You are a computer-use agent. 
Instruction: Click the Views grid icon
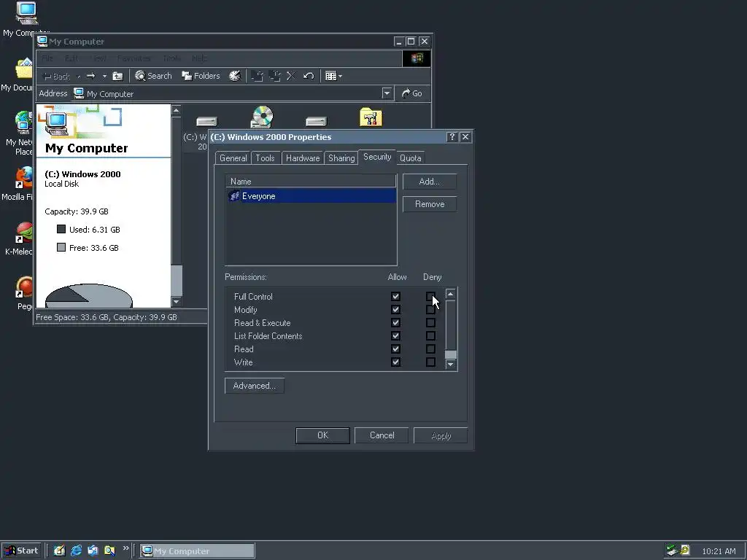click(x=330, y=76)
